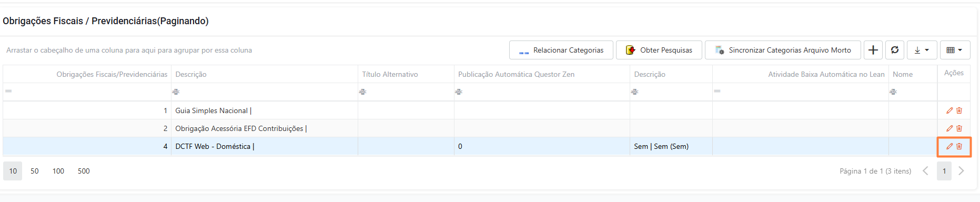This screenshot has width=980, height=202.
Task: Open the column chooser dropdown
Action: [x=955, y=50]
